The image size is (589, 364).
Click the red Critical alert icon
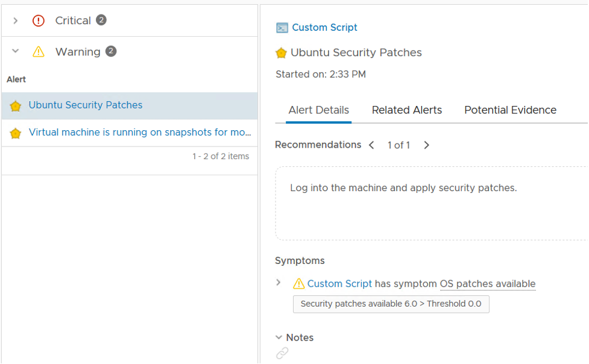39,20
